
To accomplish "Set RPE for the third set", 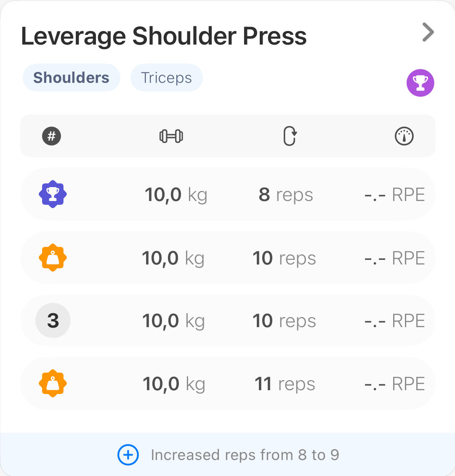I will click(394, 321).
